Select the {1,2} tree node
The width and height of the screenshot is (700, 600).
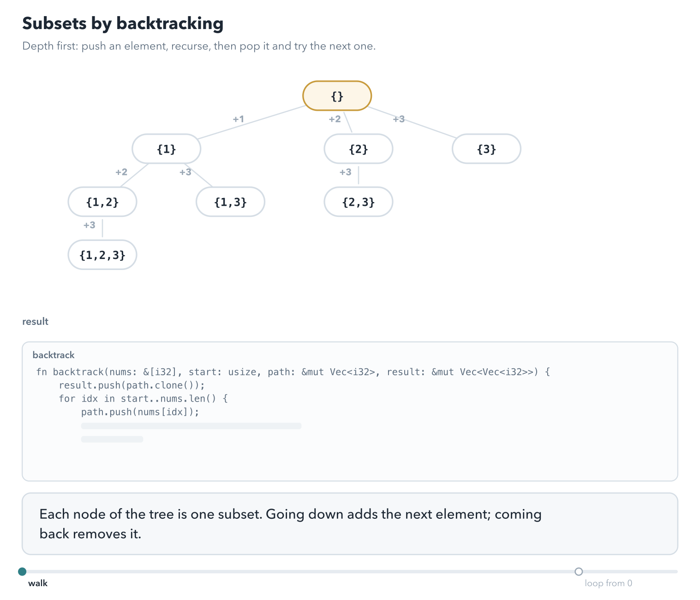[102, 202]
